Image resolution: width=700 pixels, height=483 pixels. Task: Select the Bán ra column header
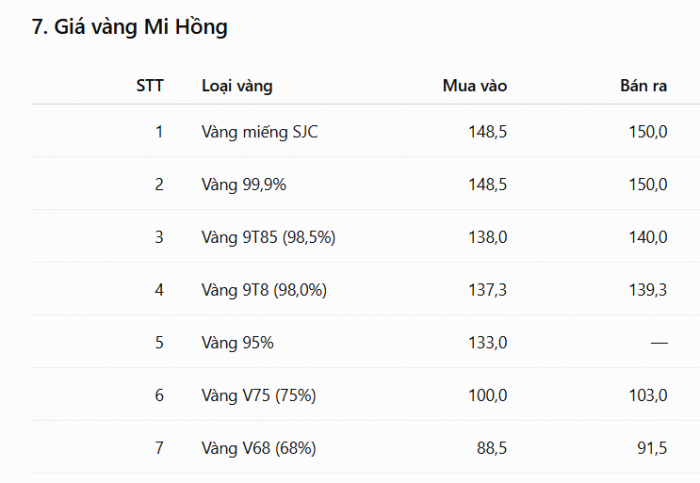point(643,86)
